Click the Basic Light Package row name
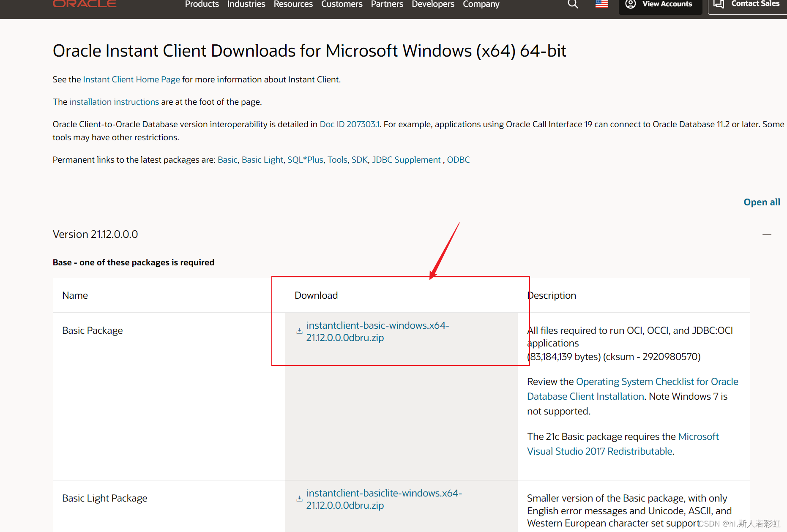 point(105,498)
